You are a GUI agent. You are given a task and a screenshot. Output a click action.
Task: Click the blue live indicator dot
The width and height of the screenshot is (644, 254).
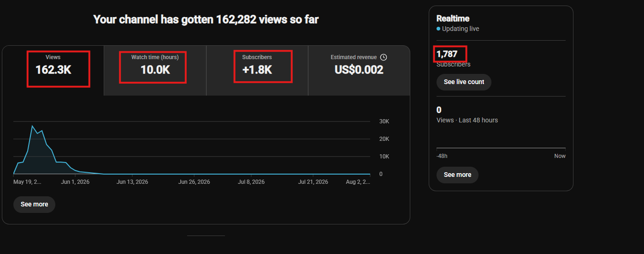[438, 29]
